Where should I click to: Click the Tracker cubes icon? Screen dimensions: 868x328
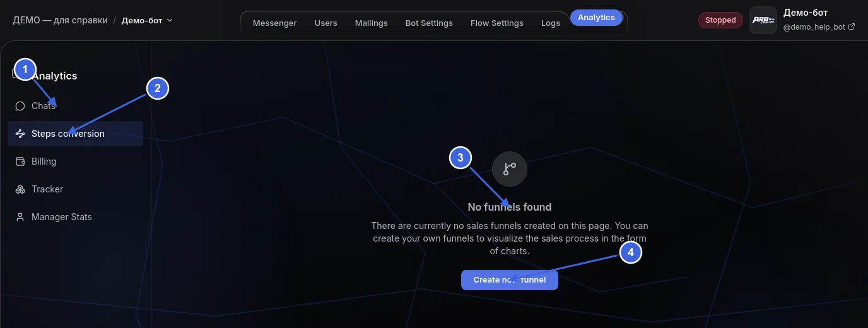(x=20, y=189)
